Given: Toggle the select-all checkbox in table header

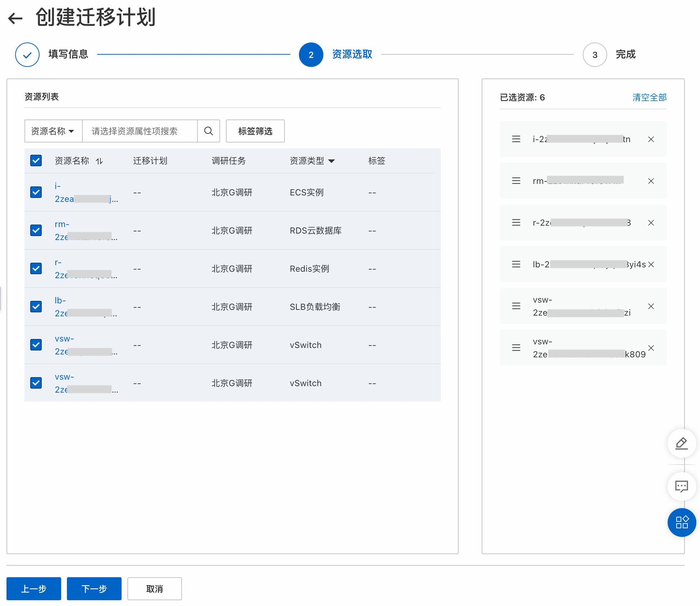Looking at the screenshot, I should [x=36, y=160].
